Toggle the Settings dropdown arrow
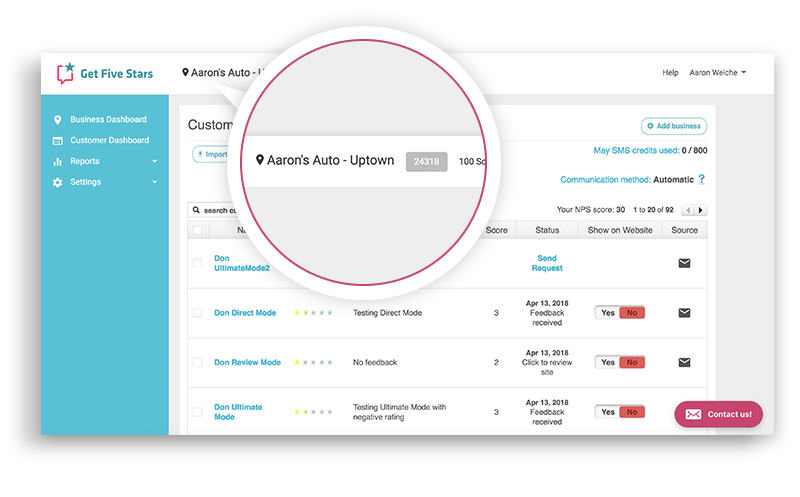This screenshot has width=800, height=497. (x=155, y=182)
